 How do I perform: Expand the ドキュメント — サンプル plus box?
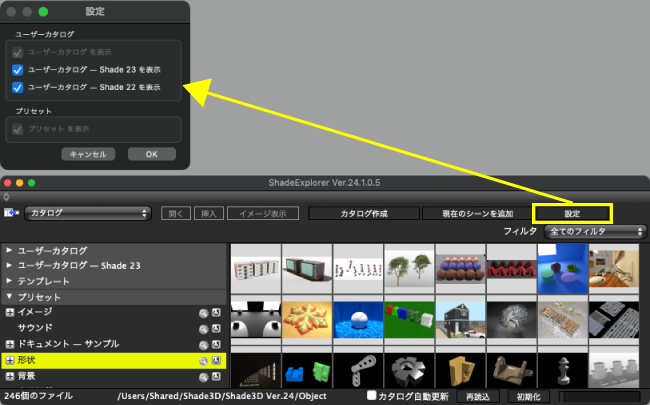coord(10,344)
